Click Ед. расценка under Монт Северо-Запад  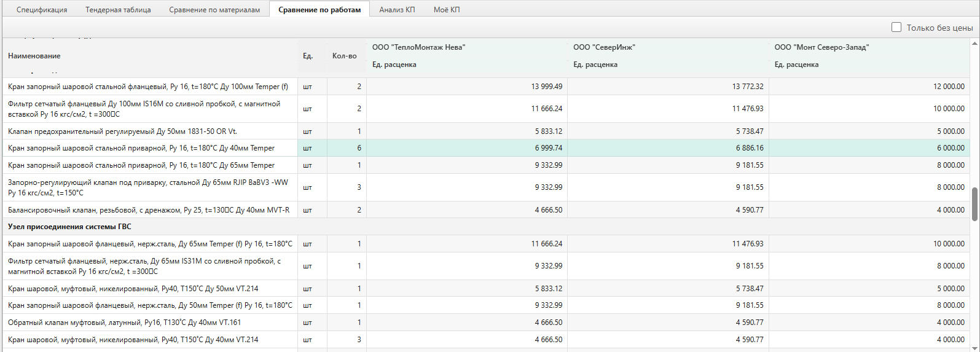[796, 65]
